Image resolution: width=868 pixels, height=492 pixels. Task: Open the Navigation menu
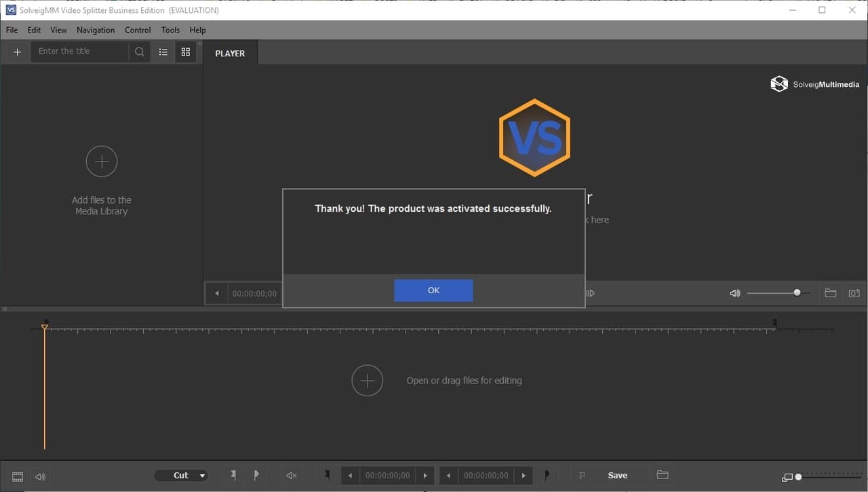click(96, 30)
